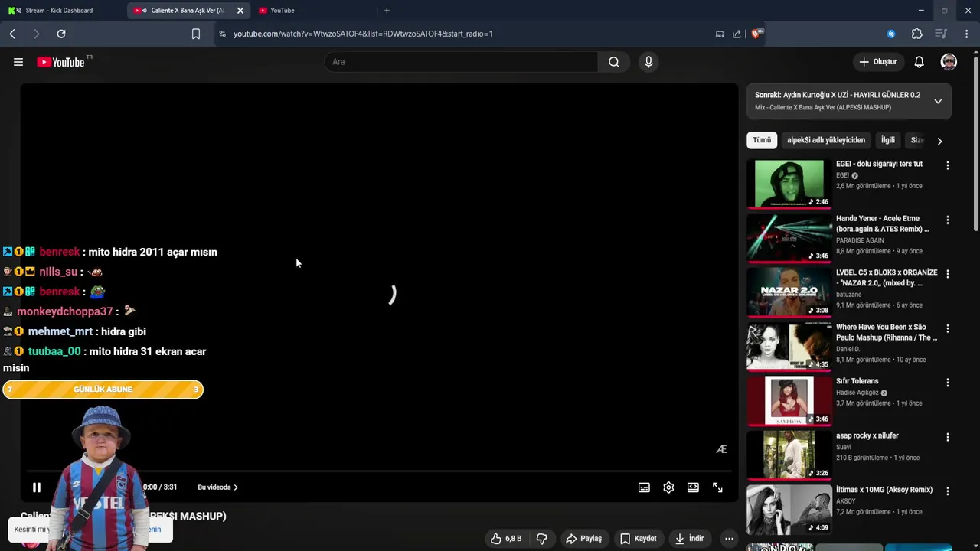The image size is (980, 551).
Task: Switch to theater mode
Action: (x=693, y=487)
